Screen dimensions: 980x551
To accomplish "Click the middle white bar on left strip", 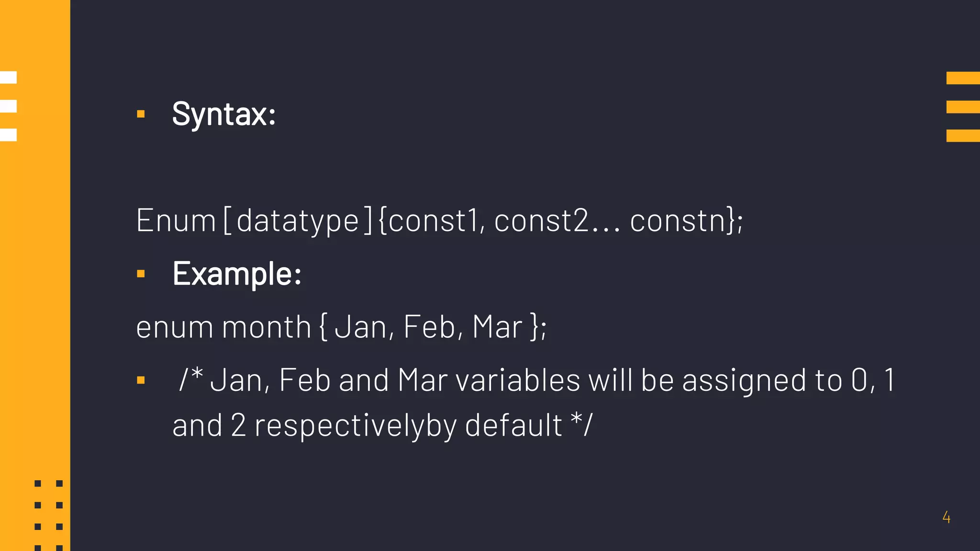I will pos(8,106).
